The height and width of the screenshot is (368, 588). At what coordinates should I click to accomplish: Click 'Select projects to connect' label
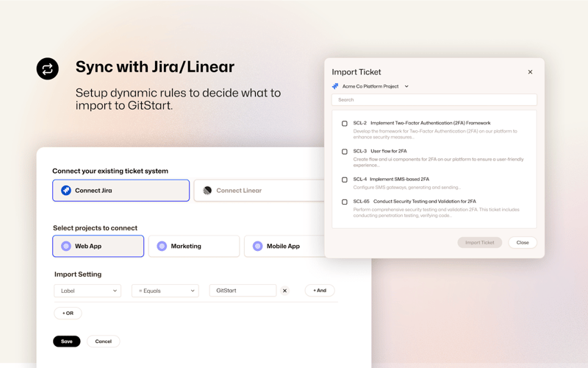(x=96, y=228)
